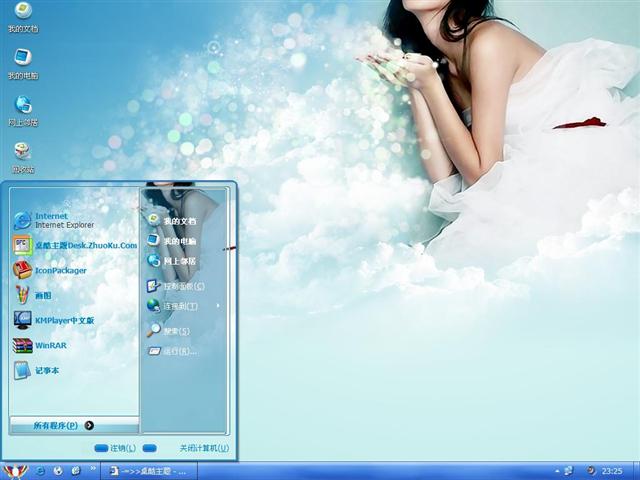Open the recycle bin desktop icon

coord(23,158)
